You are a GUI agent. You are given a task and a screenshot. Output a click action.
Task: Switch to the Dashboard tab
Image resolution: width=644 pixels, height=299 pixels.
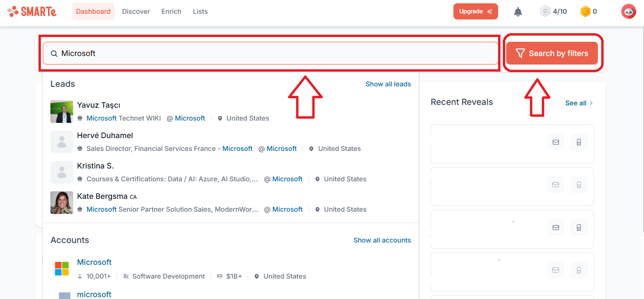point(93,11)
